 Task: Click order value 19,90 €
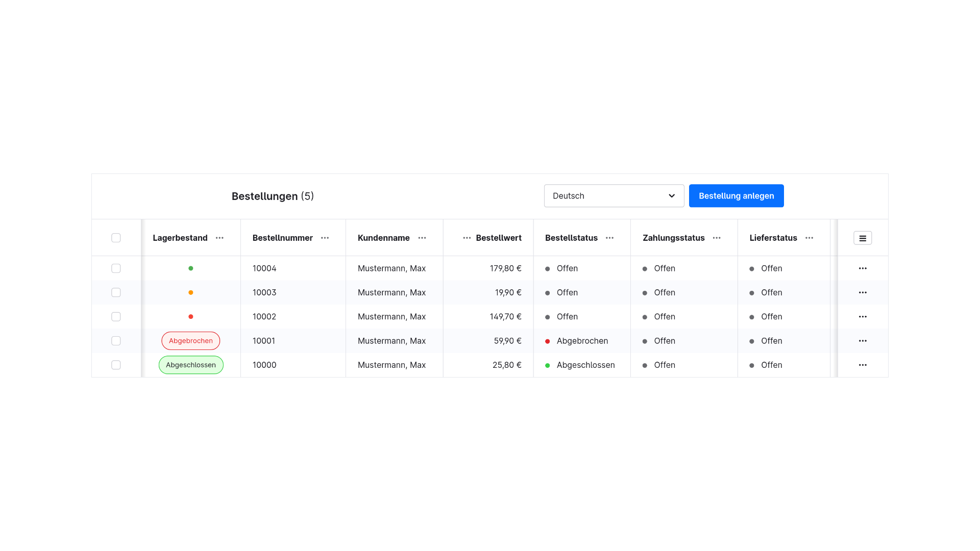click(508, 292)
